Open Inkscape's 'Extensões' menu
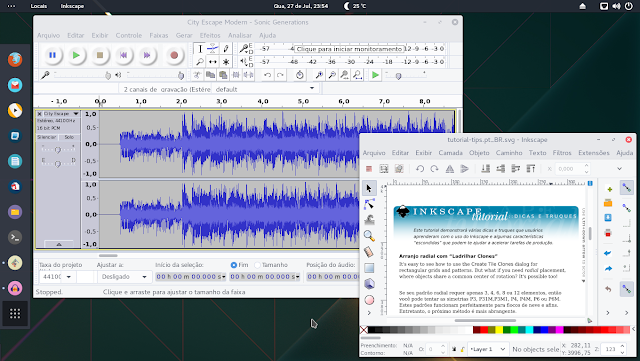This screenshot has height=361, width=640. tap(593, 153)
